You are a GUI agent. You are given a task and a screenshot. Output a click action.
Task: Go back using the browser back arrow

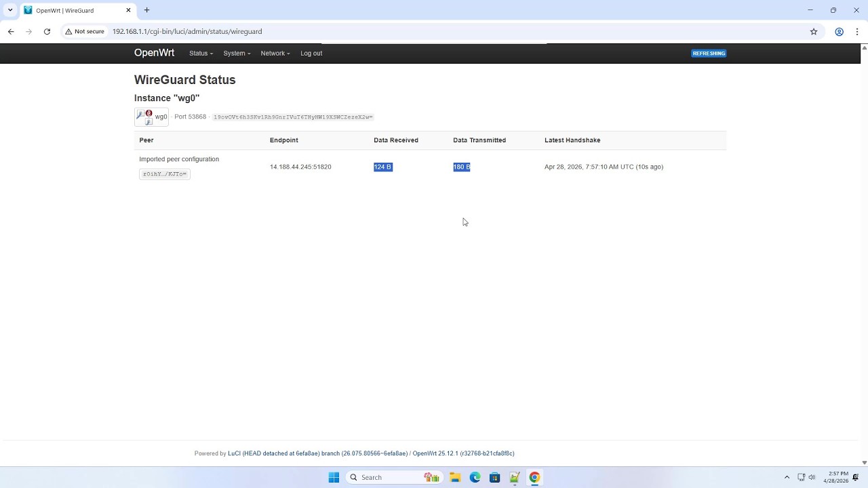point(11,31)
